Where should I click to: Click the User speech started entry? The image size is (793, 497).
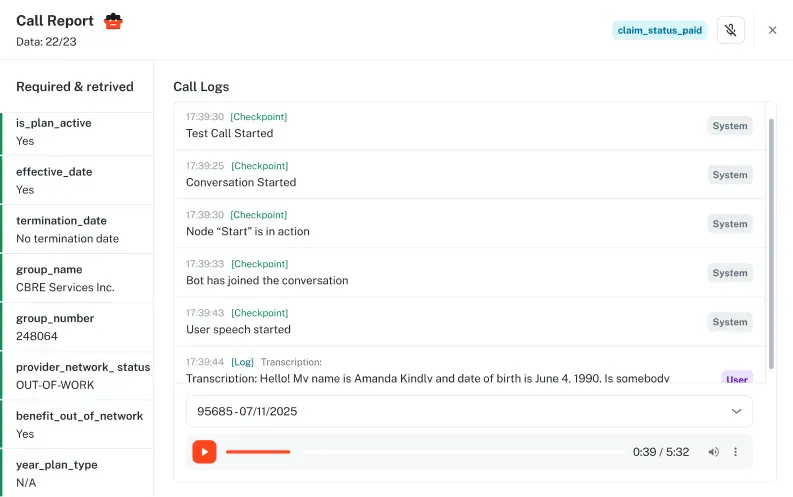(469, 322)
